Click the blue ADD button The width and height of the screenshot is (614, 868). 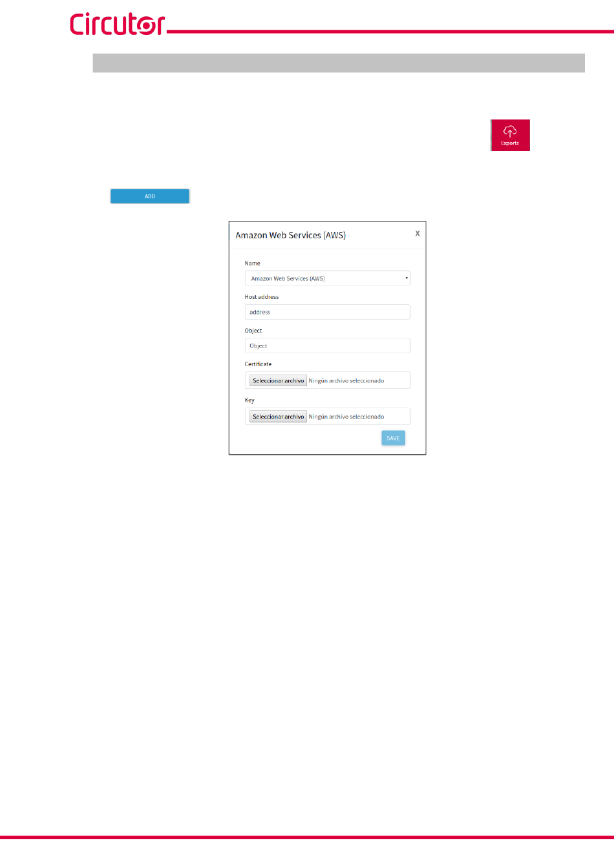[x=150, y=196]
